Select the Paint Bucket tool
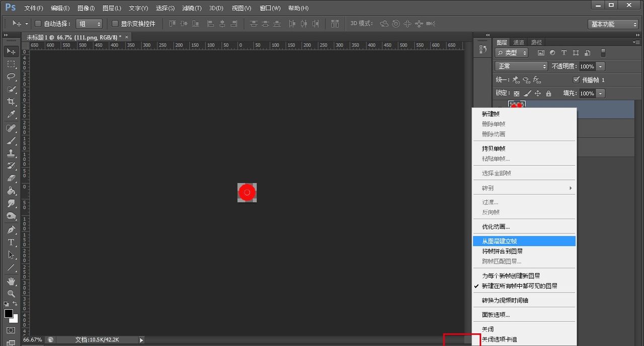644x346 pixels. 11,191
